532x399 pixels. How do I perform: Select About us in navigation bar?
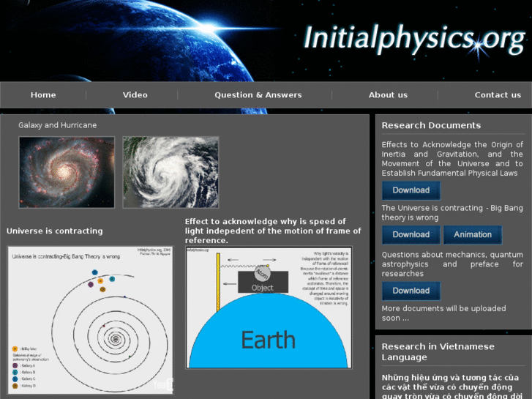pos(388,95)
